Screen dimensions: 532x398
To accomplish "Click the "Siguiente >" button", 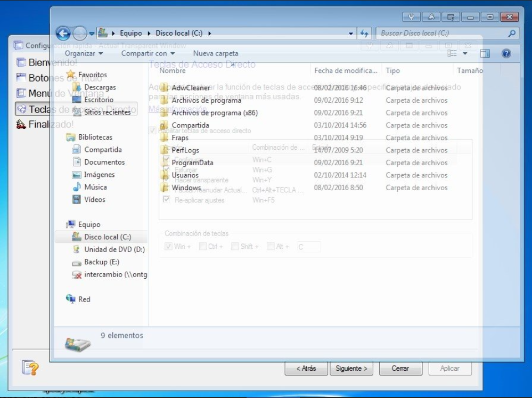I will (351, 368).
